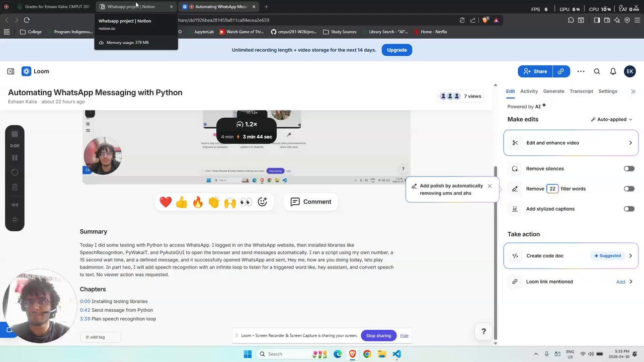The image size is (644, 362).
Task: Open the EK account avatar menu
Action: coord(629,71)
